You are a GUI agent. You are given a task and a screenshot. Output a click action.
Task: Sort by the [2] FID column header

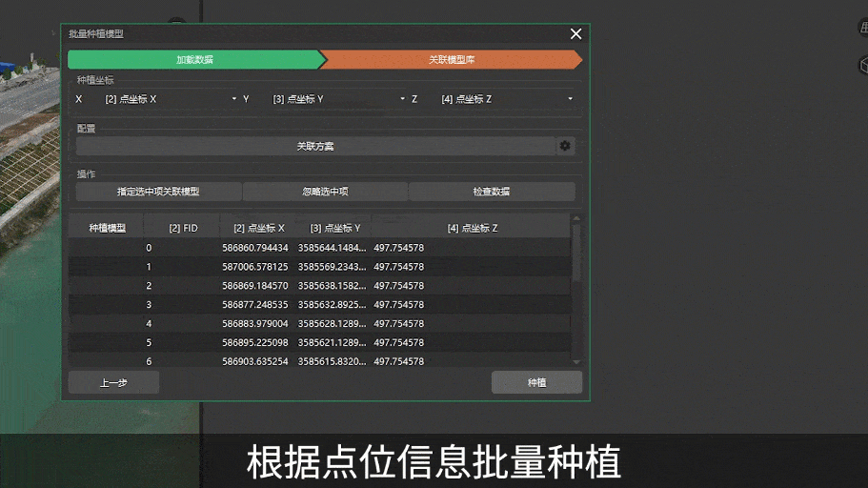point(183,228)
